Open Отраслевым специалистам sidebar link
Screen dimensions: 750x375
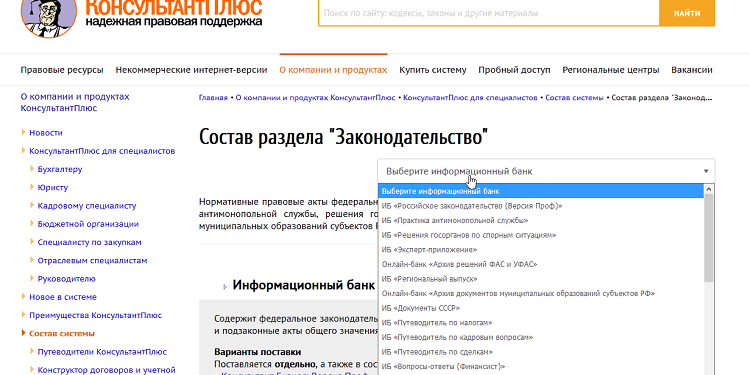(92, 261)
